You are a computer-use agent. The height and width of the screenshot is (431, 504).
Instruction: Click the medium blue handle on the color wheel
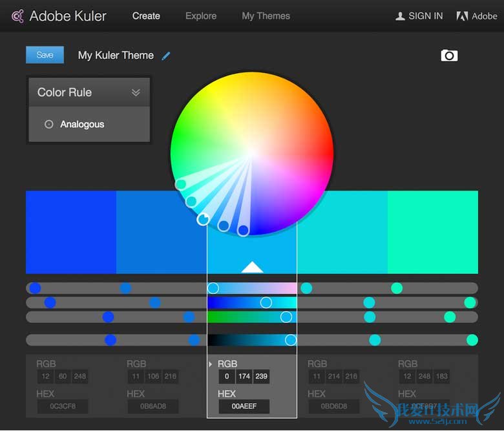pyautogui.click(x=224, y=226)
